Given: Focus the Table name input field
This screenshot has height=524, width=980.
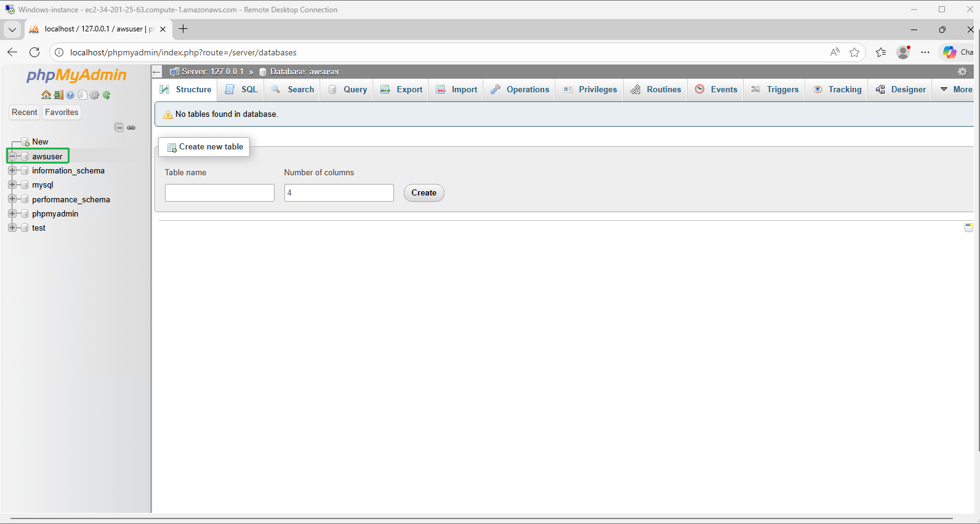Looking at the screenshot, I should point(220,193).
